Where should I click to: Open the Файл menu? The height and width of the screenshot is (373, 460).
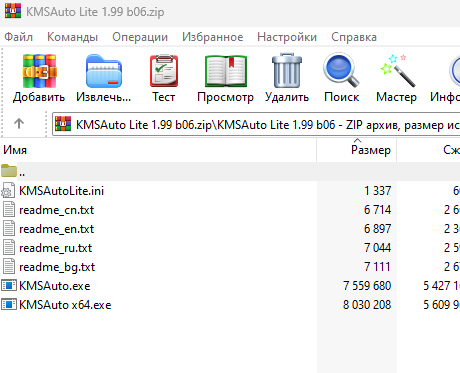tap(18, 37)
